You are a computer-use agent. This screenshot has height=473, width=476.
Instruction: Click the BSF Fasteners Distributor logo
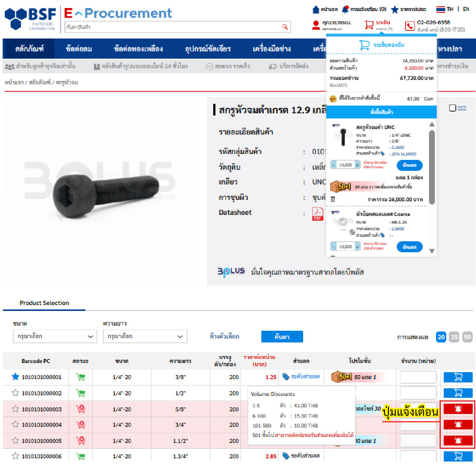point(30,18)
